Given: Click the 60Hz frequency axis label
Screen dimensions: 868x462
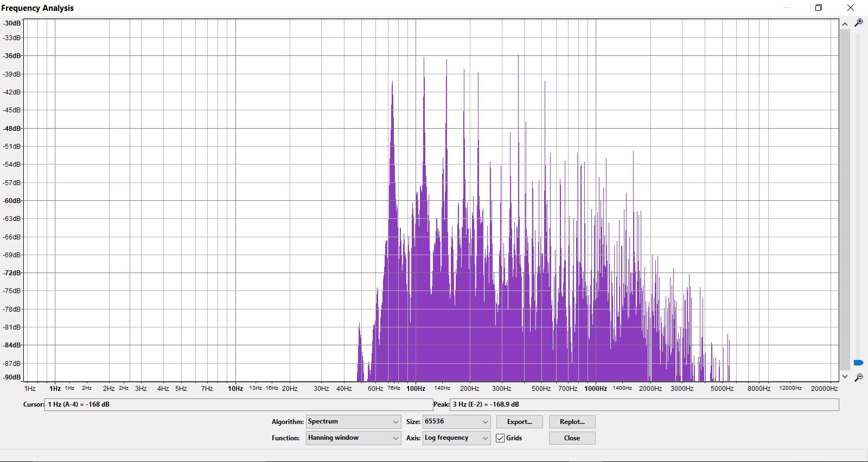Looking at the screenshot, I should pyautogui.click(x=375, y=389).
